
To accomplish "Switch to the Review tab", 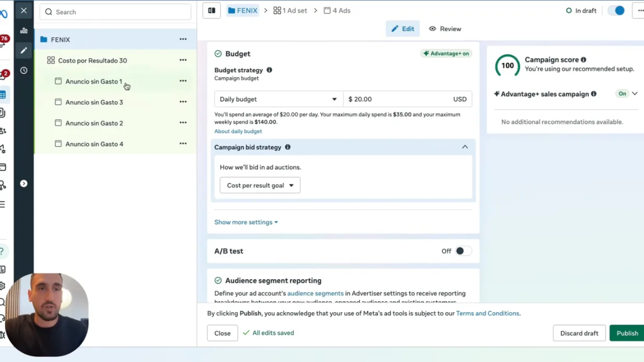I will pos(445,29).
